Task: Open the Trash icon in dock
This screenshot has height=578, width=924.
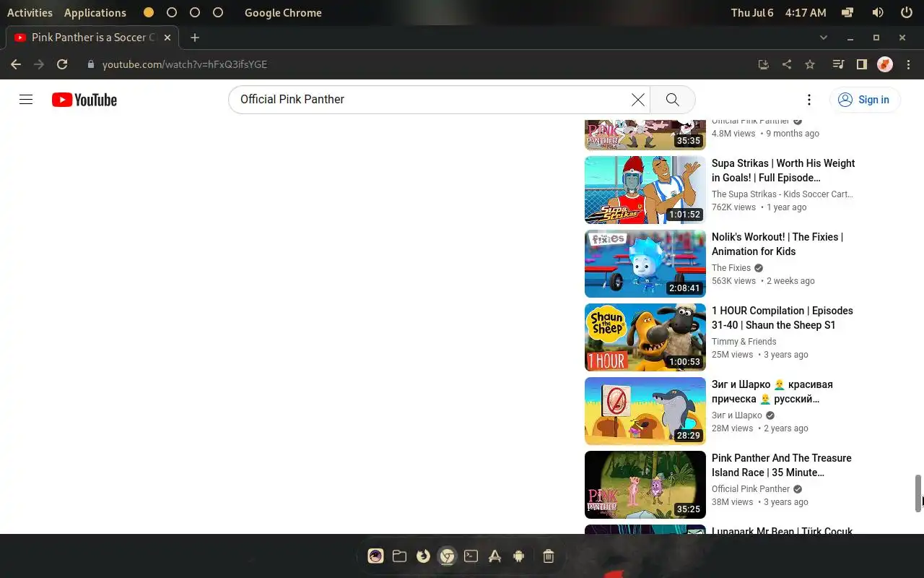Action: (x=548, y=556)
